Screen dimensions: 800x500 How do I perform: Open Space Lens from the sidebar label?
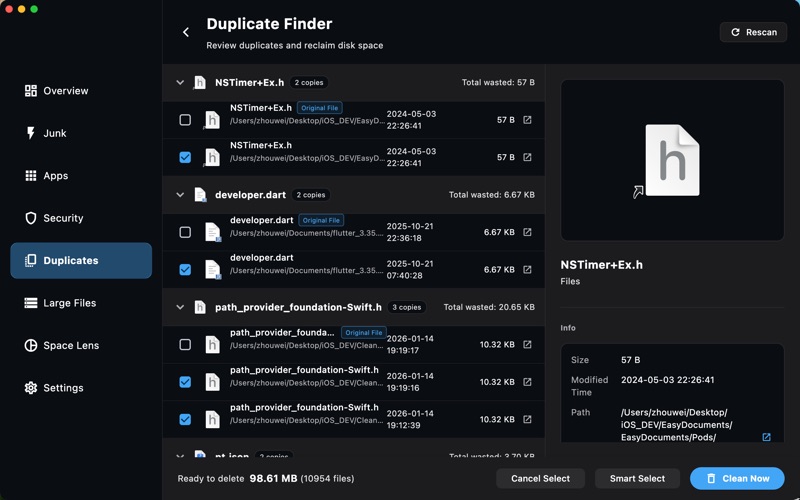pos(71,345)
